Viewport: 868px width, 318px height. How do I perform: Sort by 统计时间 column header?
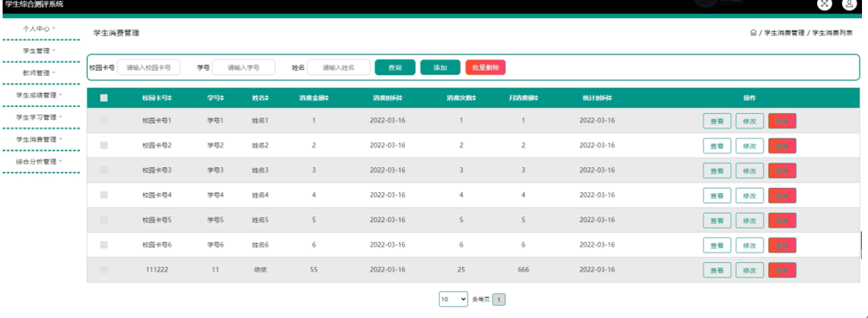pyautogui.click(x=596, y=98)
